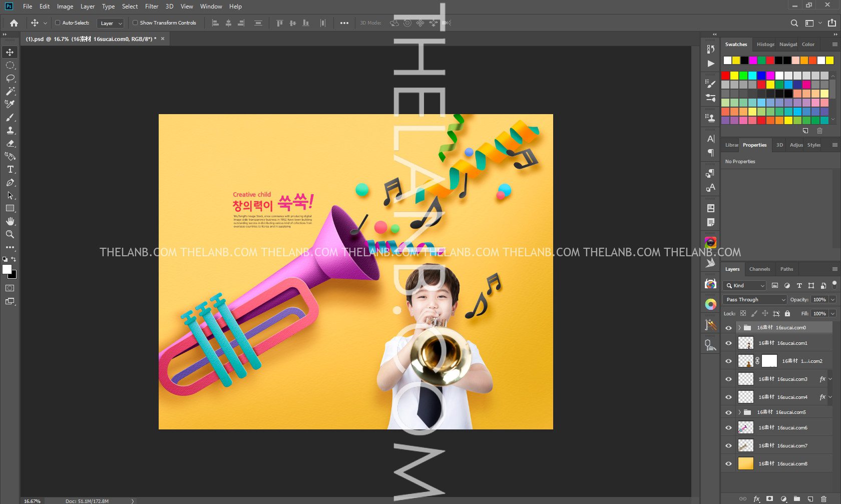Select the Eraser tool
This screenshot has width=841, height=504.
click(x=10, y=144)
